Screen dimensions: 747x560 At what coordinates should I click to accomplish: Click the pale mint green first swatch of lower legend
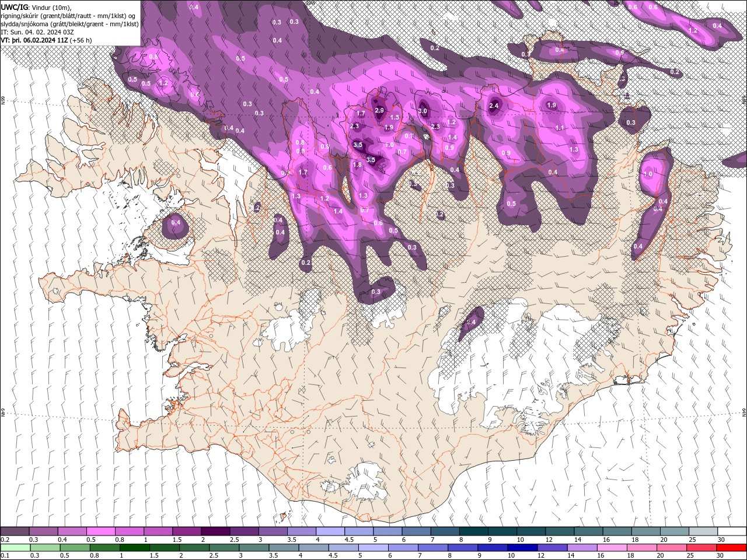(15, 548)
